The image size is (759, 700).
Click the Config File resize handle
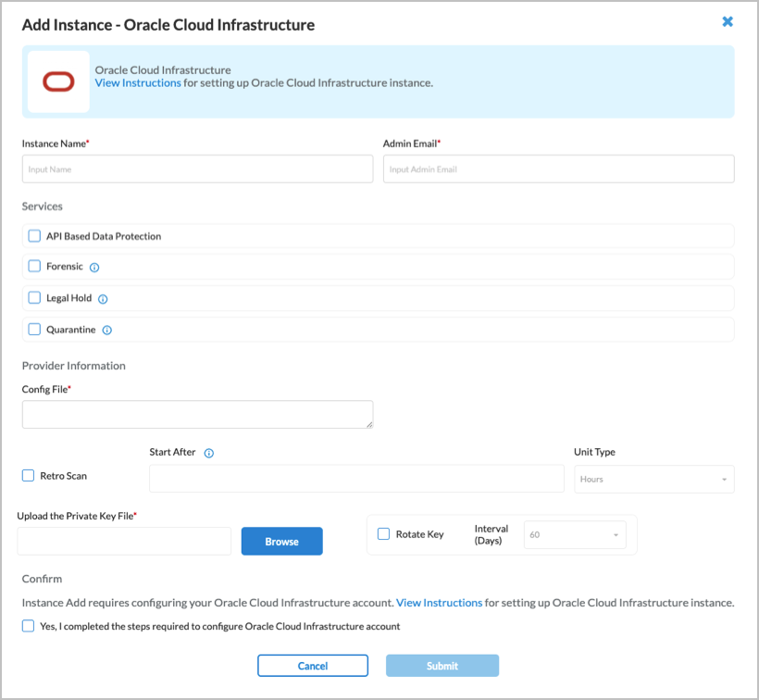pos(369,425)
